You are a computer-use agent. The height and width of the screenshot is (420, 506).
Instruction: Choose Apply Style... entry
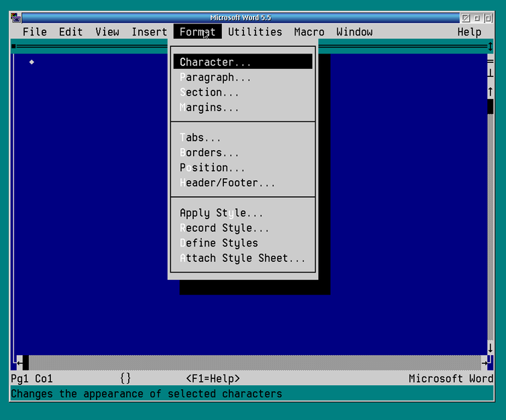click(x=243, y=213)
